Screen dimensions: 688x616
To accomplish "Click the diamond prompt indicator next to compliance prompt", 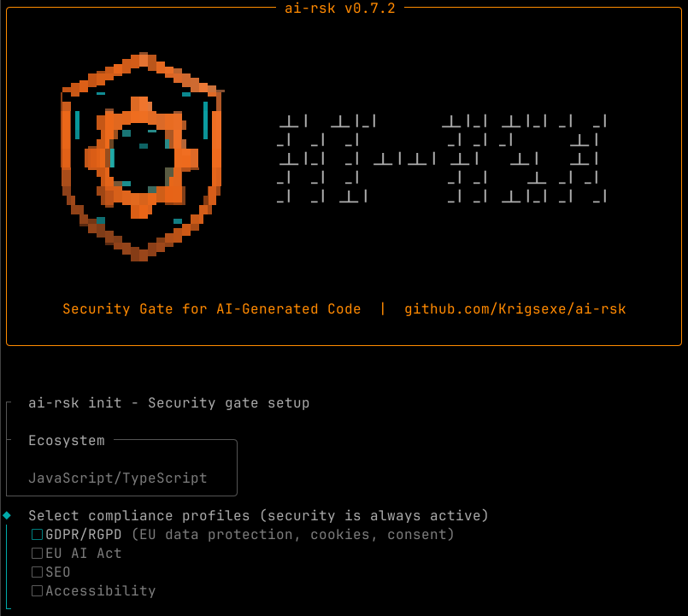I will [x=7, y=515].
